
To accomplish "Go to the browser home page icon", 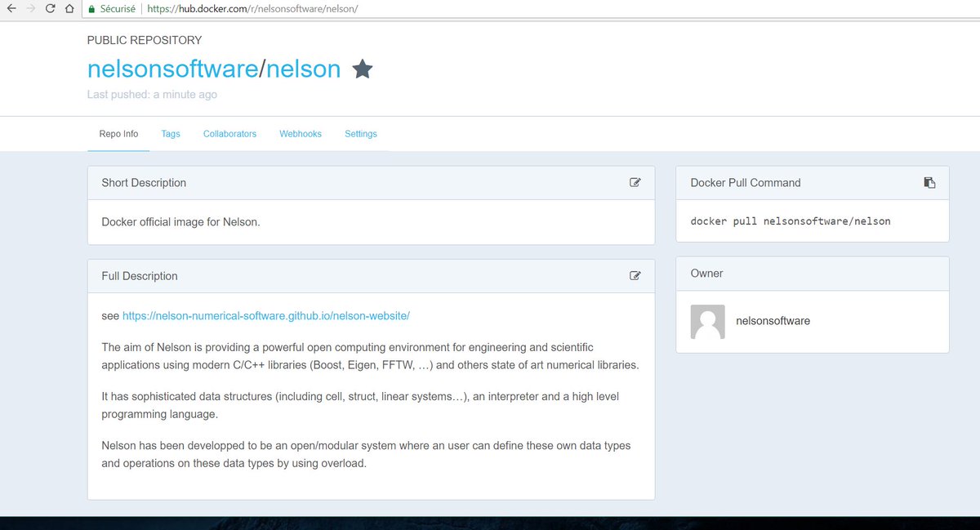I will coord(70,9).
